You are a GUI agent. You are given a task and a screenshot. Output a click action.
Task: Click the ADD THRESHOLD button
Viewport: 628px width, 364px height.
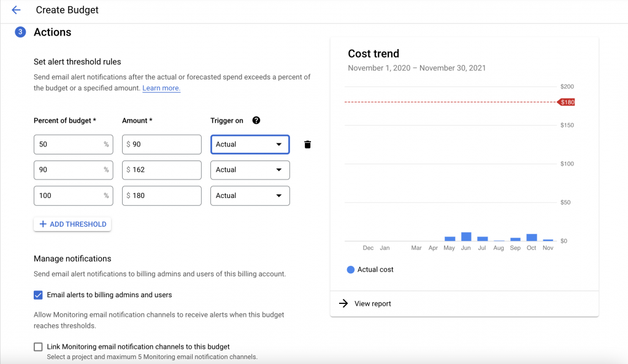tap(72, 224)
